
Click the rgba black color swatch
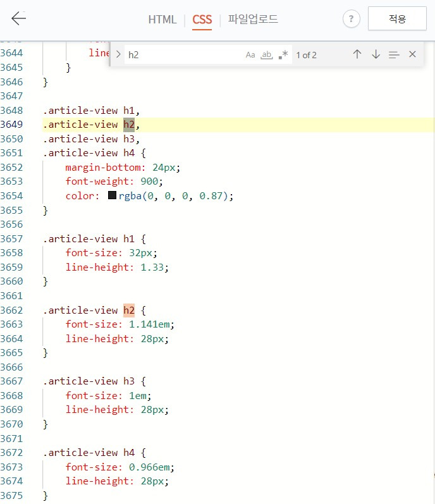point(112,195)
